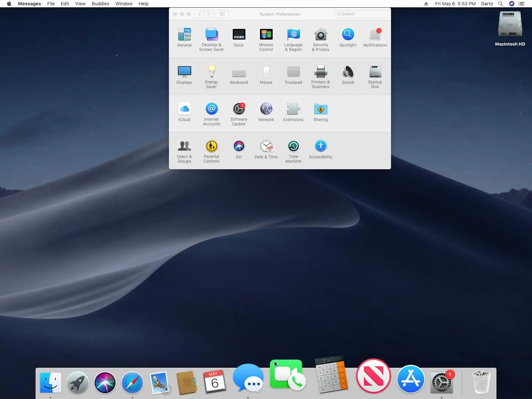Open Time Machine preferences

pos(293,151)
